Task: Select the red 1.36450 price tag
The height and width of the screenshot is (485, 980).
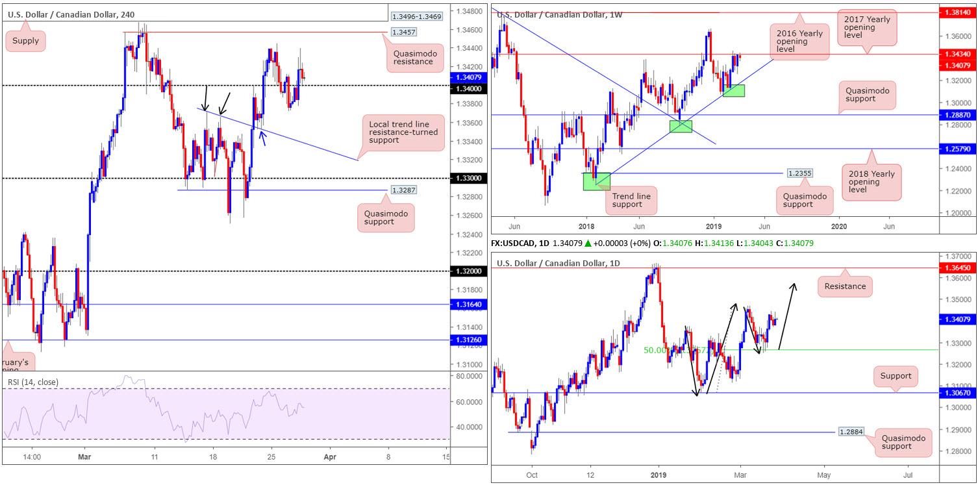Action: point(959,267)
